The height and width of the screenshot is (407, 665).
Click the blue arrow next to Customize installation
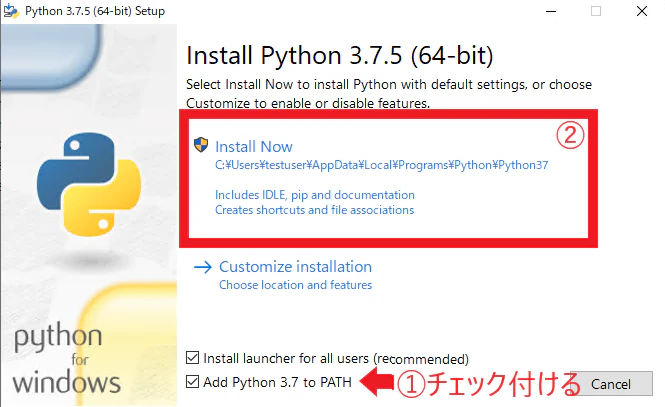(x=203, y=267)
